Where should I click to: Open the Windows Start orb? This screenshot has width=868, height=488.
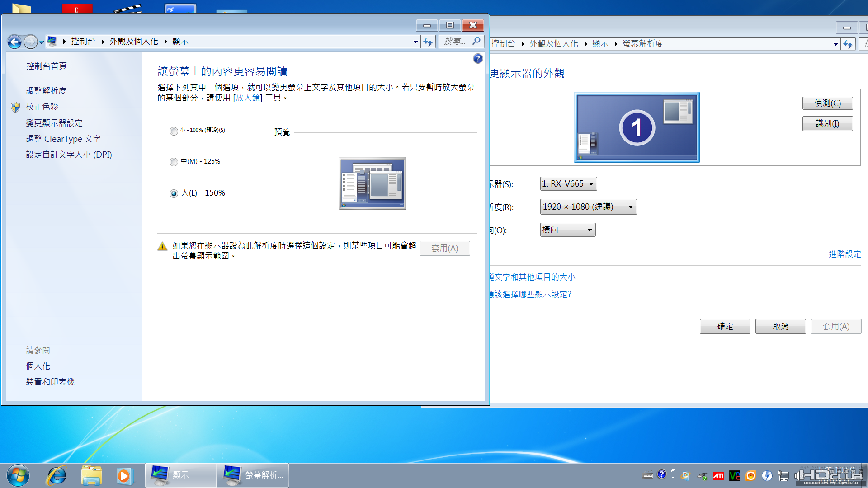tap(18, 475)
